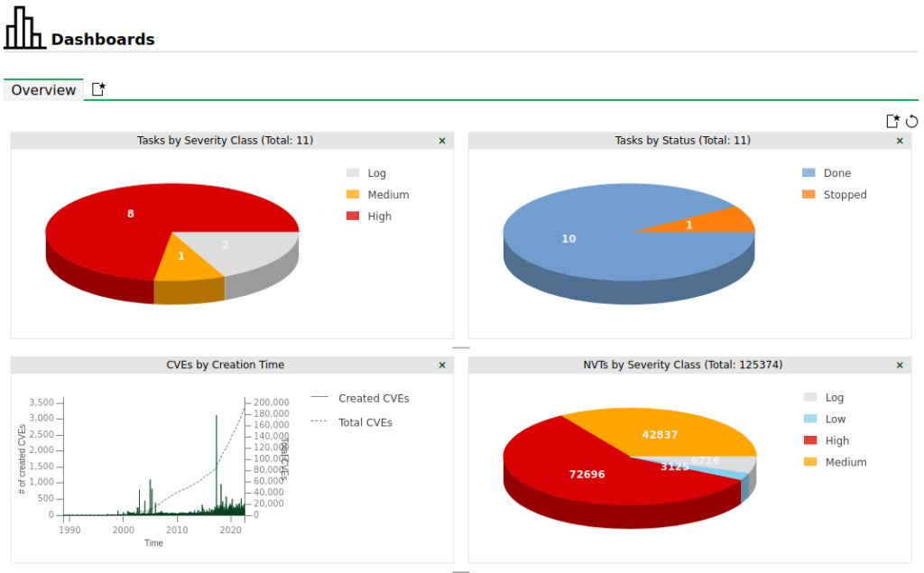The height and width of the screenshot is (573, 924).
Task: Remove the Tasks by Status panel
Action: coord(899,141)
